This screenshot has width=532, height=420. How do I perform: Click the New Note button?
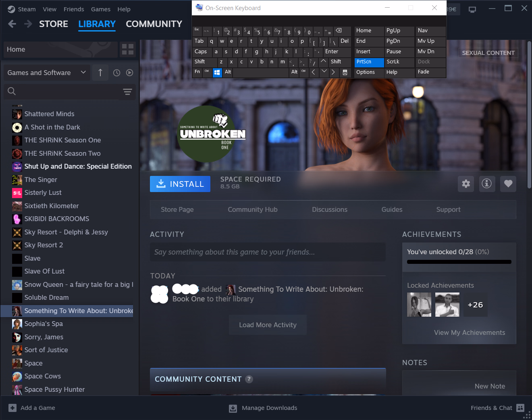coord(490,386)
